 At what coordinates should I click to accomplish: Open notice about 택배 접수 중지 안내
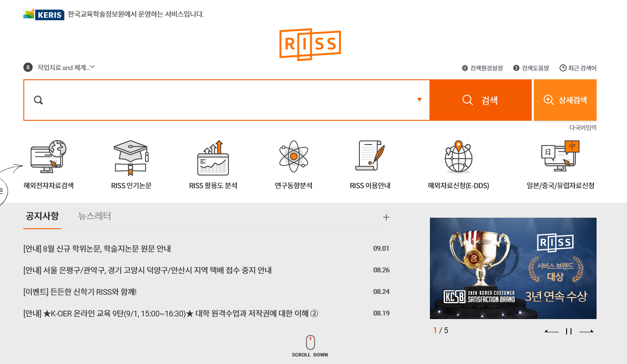click(147, 270)
